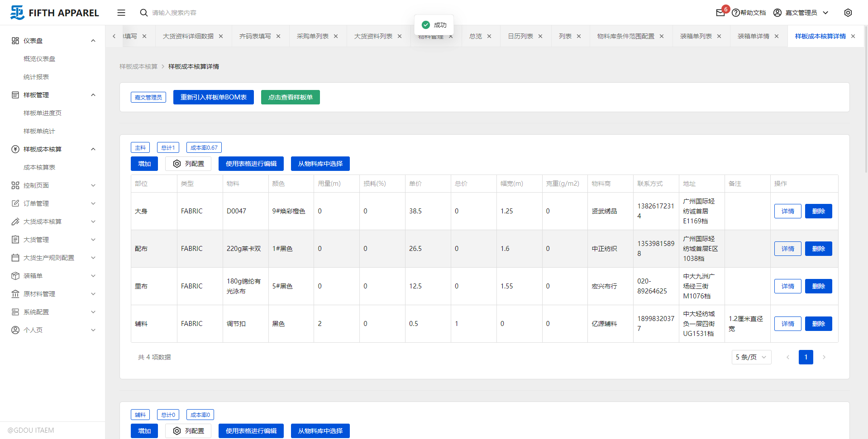
Task: Expand the 大货管理 menu group
Action: (93, 240)
